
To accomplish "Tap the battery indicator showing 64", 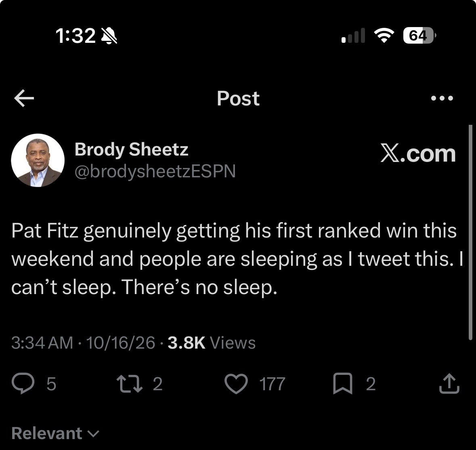I will coord(419,36).
